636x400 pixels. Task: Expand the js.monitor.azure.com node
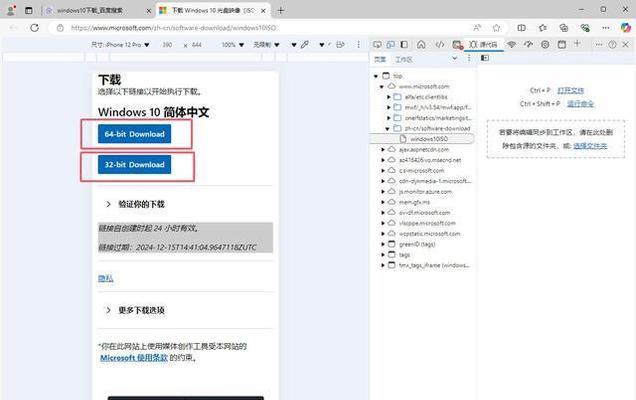pyautogui.click(x=382, y=191)
